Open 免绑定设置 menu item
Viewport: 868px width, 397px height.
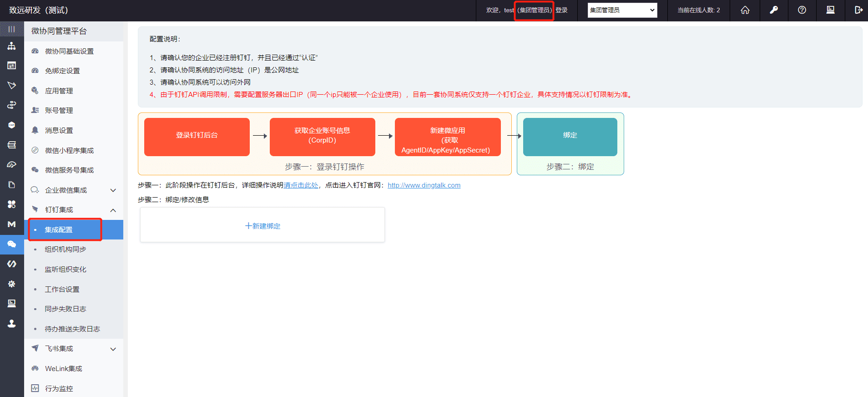pyautogui.click(x=74, y=71)
